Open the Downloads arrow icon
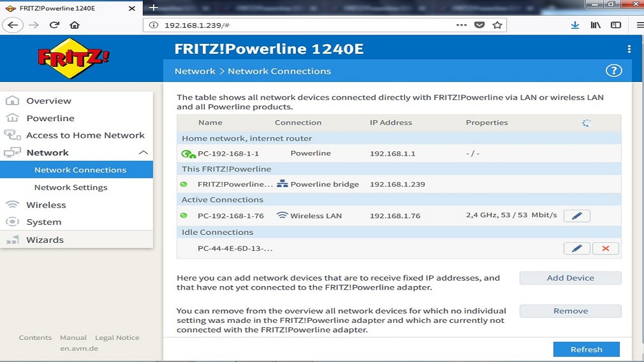This screenshot has width=644, height=362. (575, 25)
